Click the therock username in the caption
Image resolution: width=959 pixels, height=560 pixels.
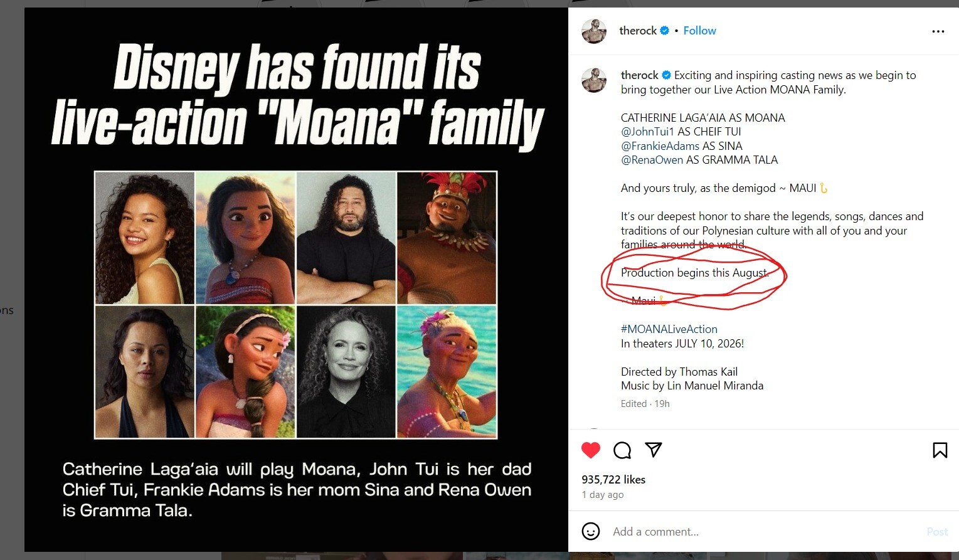tap(639, 75)
